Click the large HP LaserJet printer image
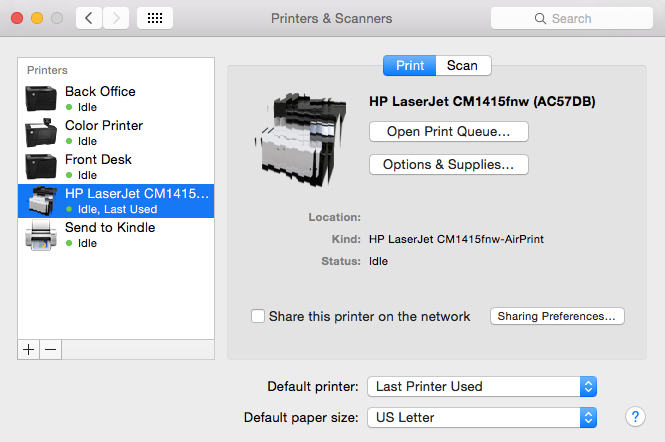Screen dimensions: 665x442 point(302,140)
